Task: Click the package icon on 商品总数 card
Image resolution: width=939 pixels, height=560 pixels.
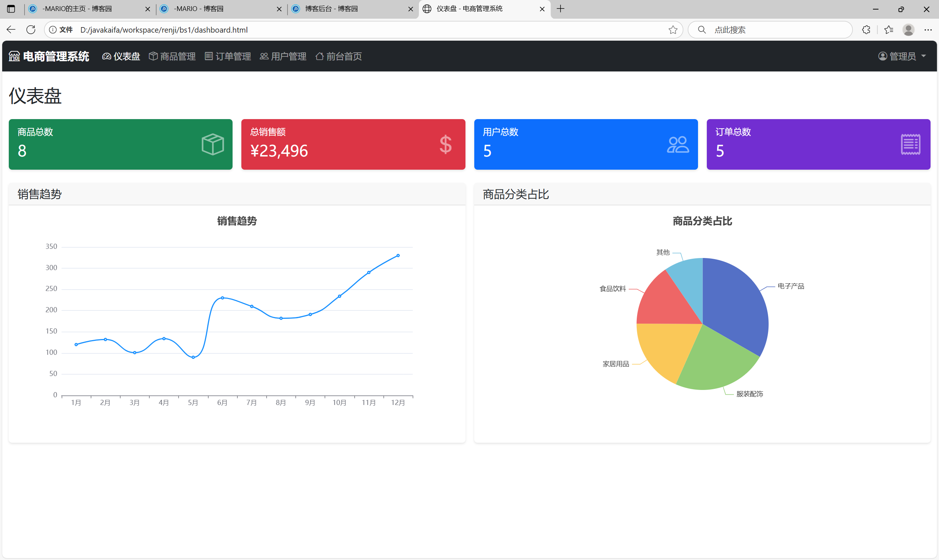Action: pyautogui.click(x=213, y=144)
